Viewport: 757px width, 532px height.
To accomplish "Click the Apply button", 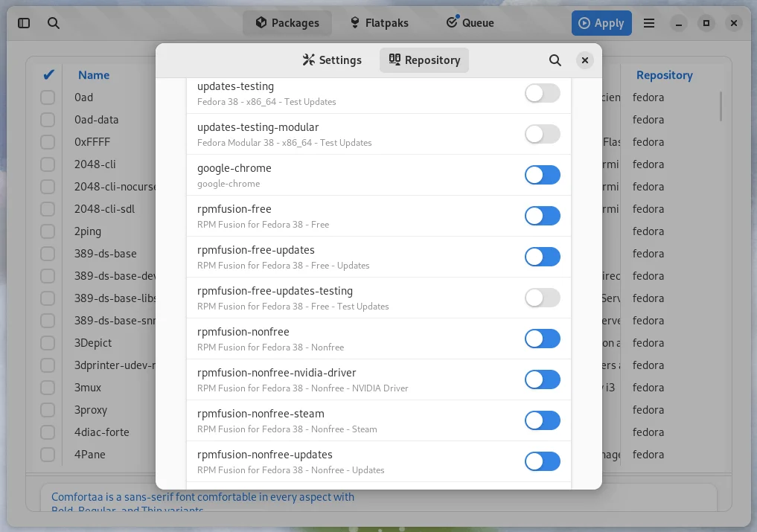I will point(601,22).
